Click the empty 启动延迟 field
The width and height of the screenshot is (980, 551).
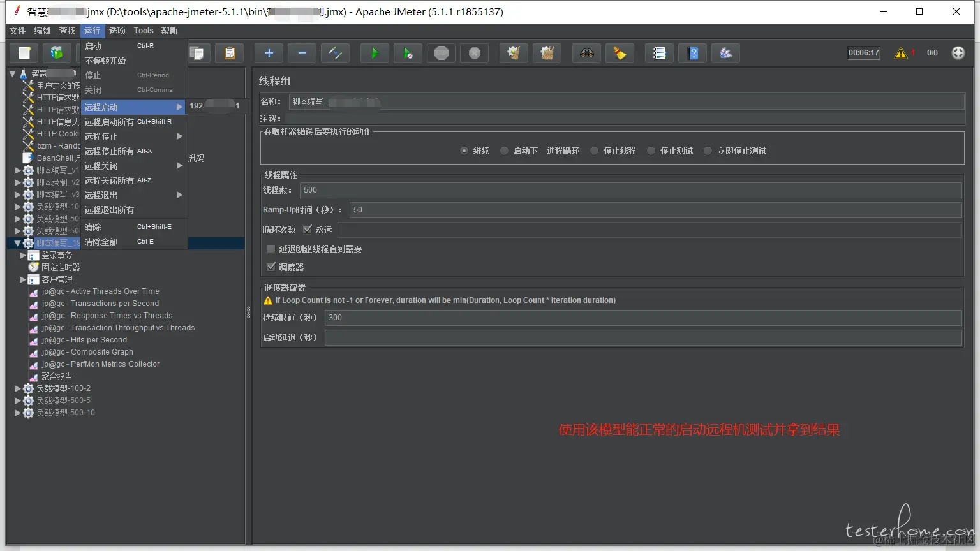tap(643, 337)
